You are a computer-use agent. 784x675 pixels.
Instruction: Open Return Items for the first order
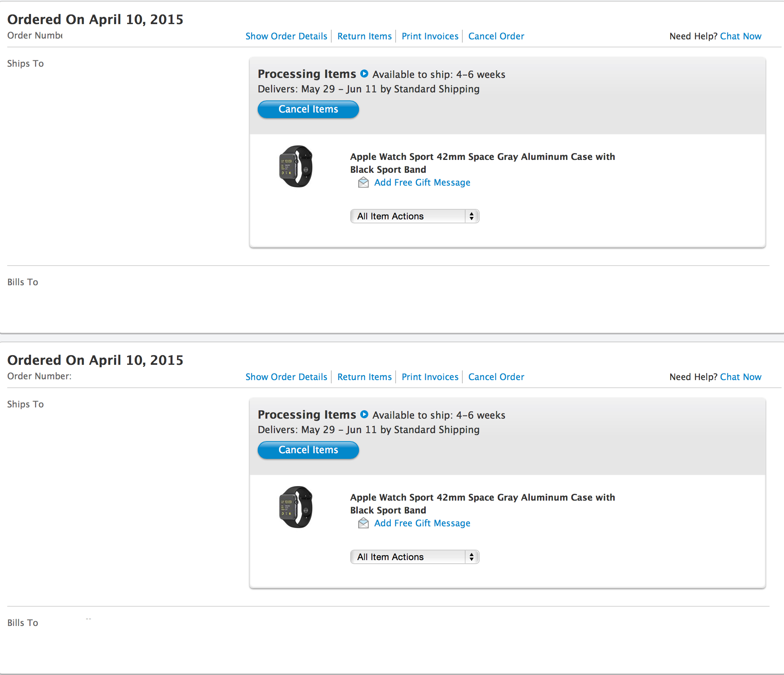pos(365,36)
